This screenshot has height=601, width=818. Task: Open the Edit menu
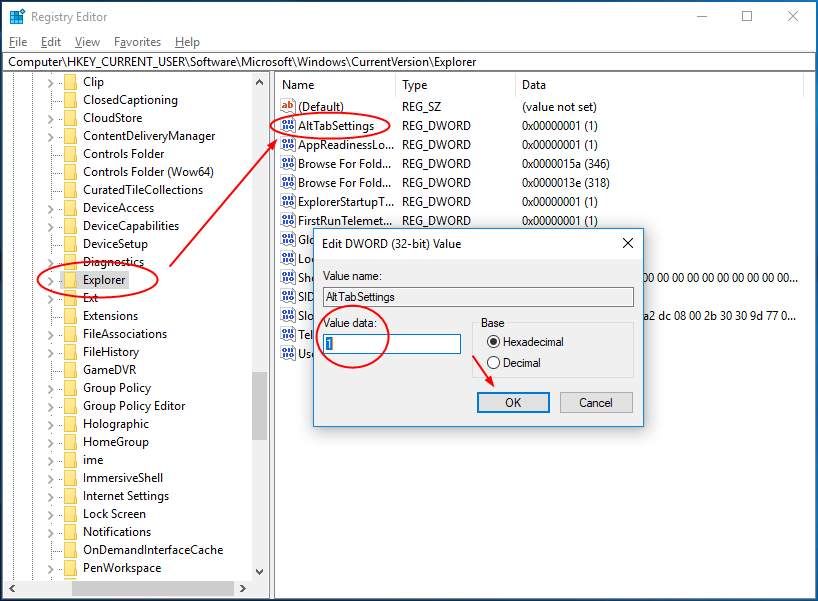[x=51, y=42]
